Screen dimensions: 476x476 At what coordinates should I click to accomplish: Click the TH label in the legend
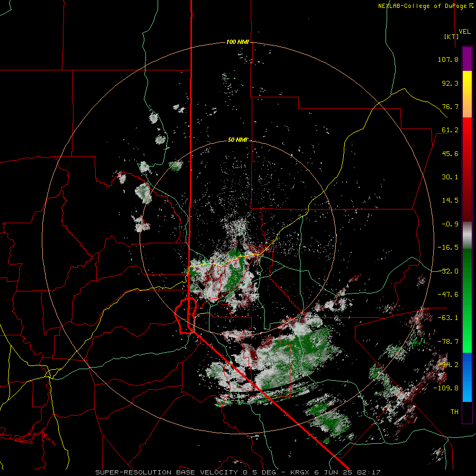pos(454,412)
